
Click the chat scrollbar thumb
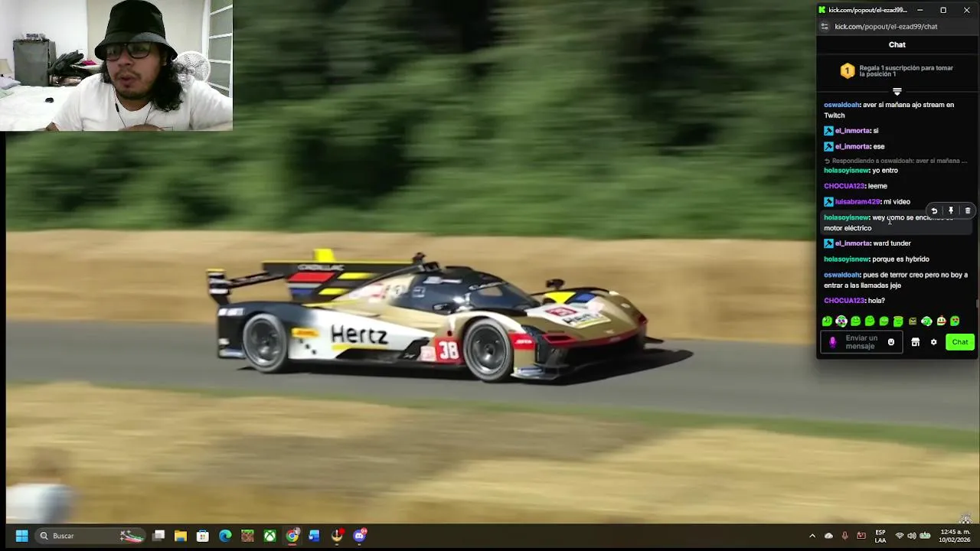(x=977, y=302)
